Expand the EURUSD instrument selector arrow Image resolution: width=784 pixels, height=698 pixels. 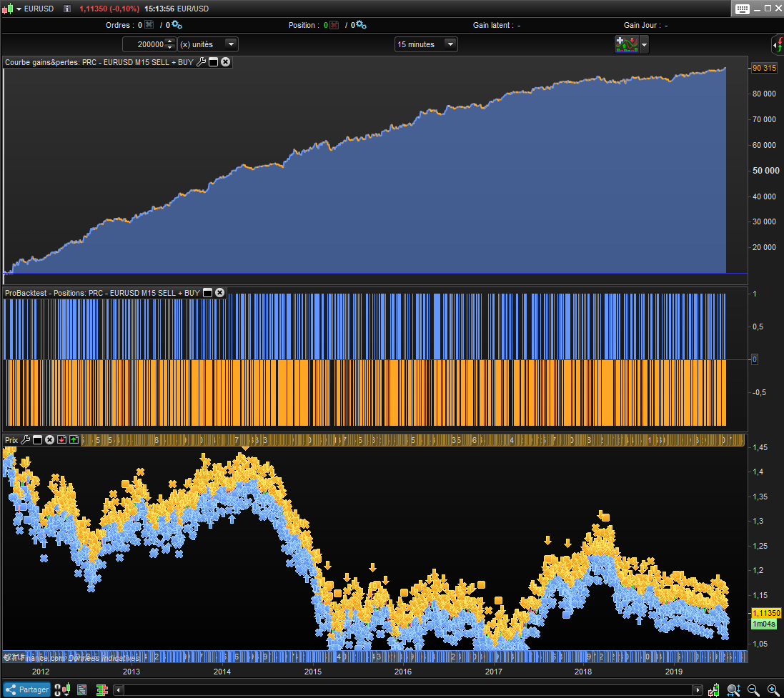pyautogui.click(x=19, y=9)
